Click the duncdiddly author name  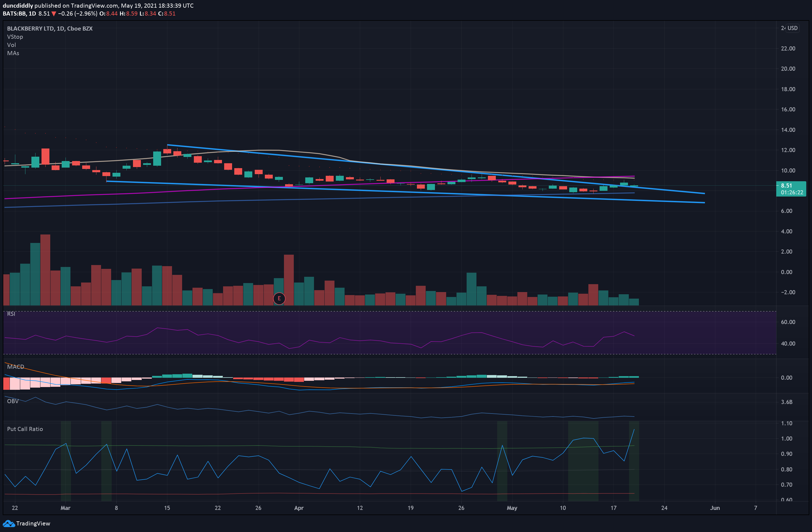coord(18,5)
